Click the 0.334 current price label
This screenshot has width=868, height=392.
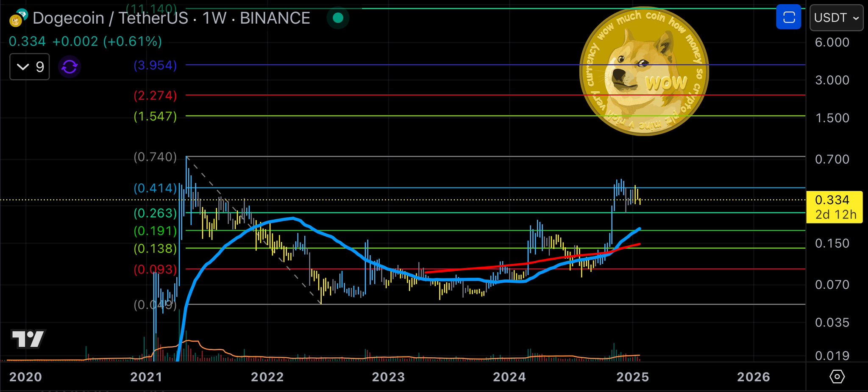pos(834,207)
